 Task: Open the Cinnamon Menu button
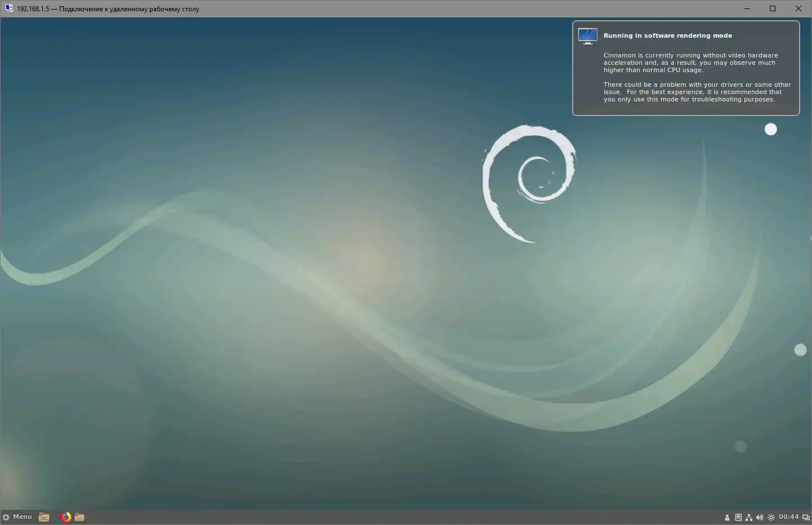click(x=17, y=517)
